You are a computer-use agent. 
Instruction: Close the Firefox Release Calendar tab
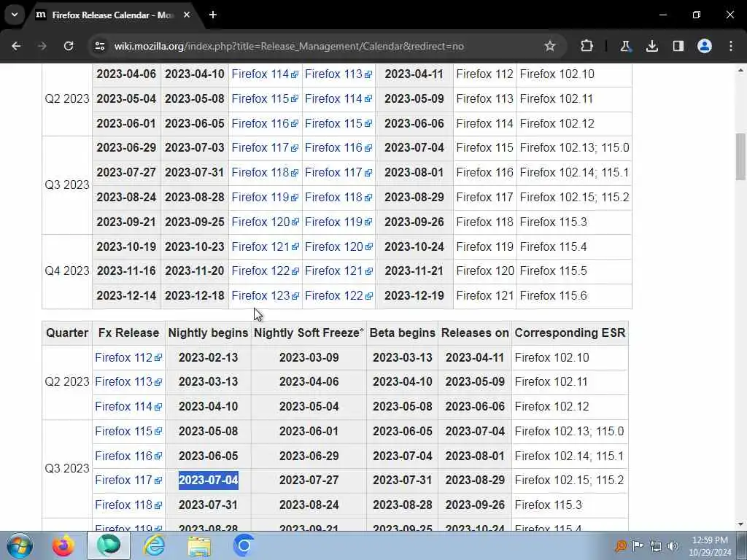point(187,15)
